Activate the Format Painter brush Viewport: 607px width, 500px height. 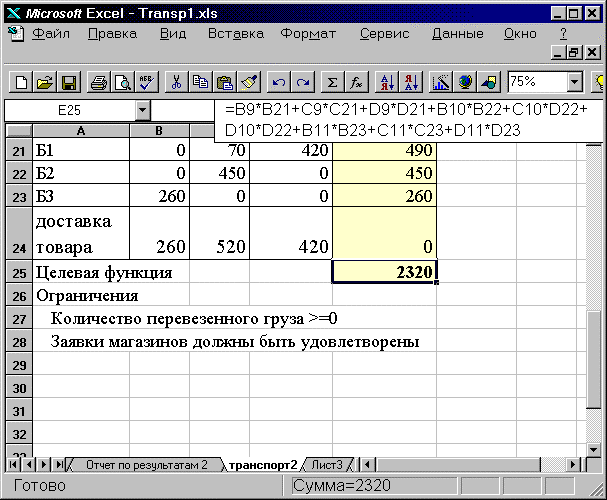pyautogui.click(x=249, y=82)
